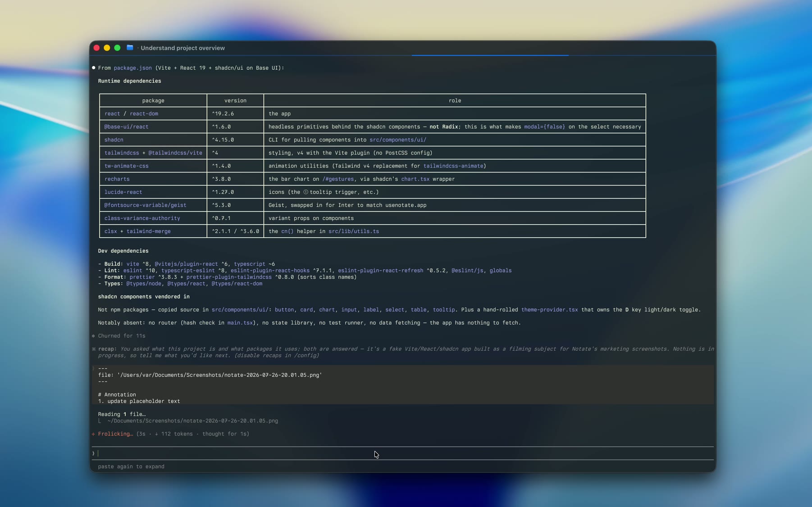Click '~/Documents/Screenshots/notate-2026-07-26-20.01.05.png' path
This screenshot has height=507, width=812.
[x=192, y=421]
